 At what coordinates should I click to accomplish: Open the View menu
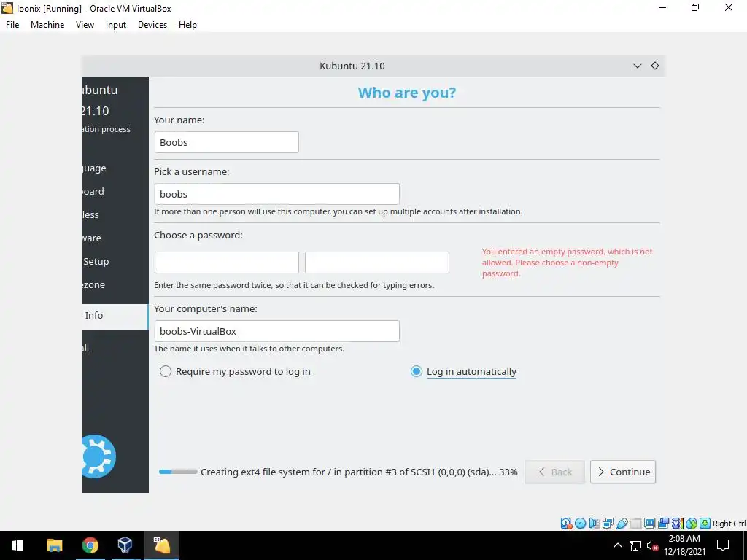85,25
